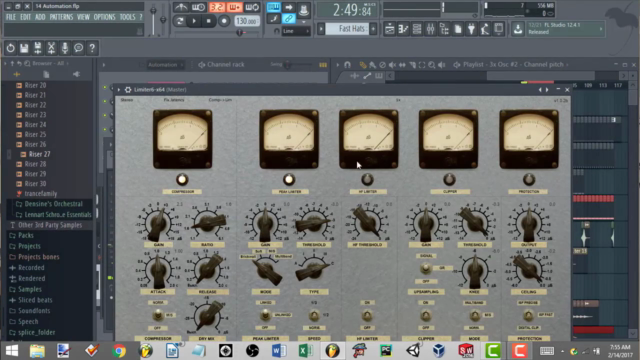
Task: Toggle the HF Limiter meter lamp button
Action: coord(367,179)
